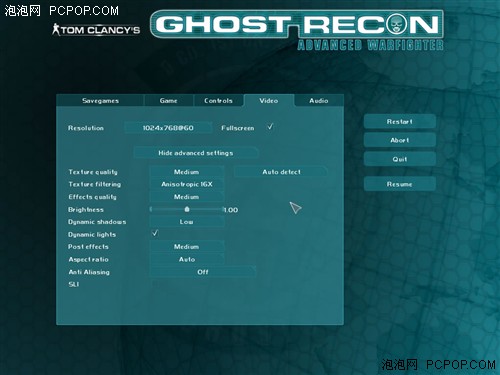Click Hide advanced settings button

pyautogui.click(x=196, y=153)
